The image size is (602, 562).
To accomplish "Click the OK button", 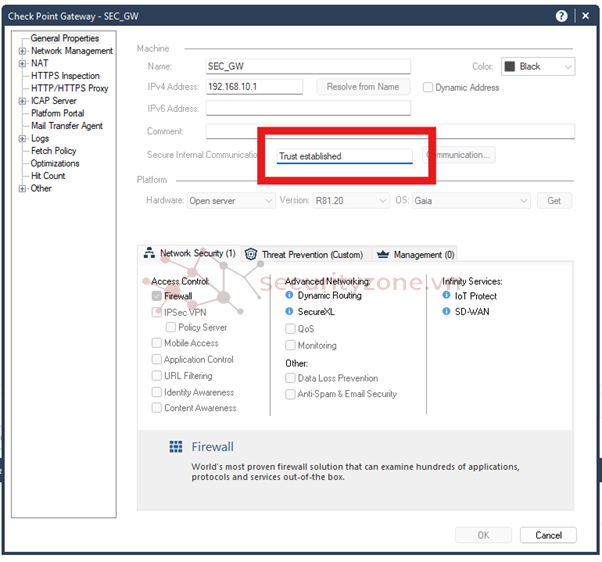I will [483, 535].
